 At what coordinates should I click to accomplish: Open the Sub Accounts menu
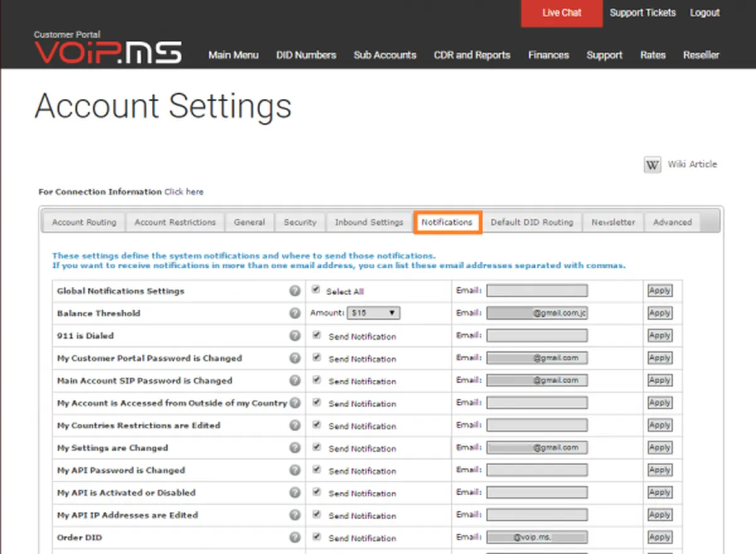click(385, 55)
